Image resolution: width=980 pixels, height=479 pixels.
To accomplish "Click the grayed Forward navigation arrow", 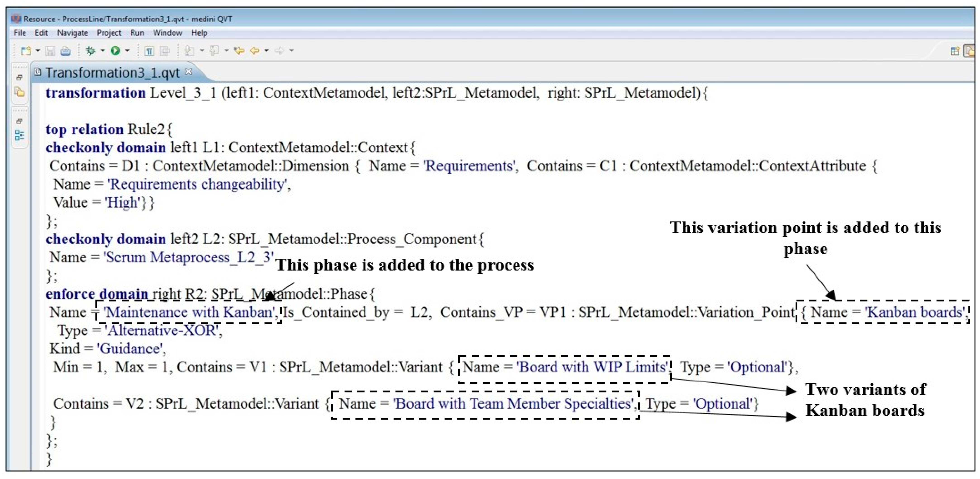I will pos(279,51).
